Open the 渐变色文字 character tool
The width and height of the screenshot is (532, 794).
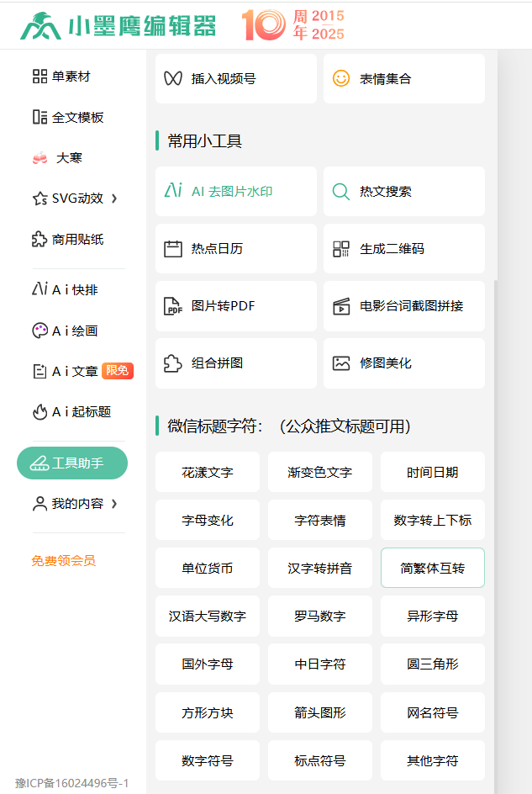[320, 472]
